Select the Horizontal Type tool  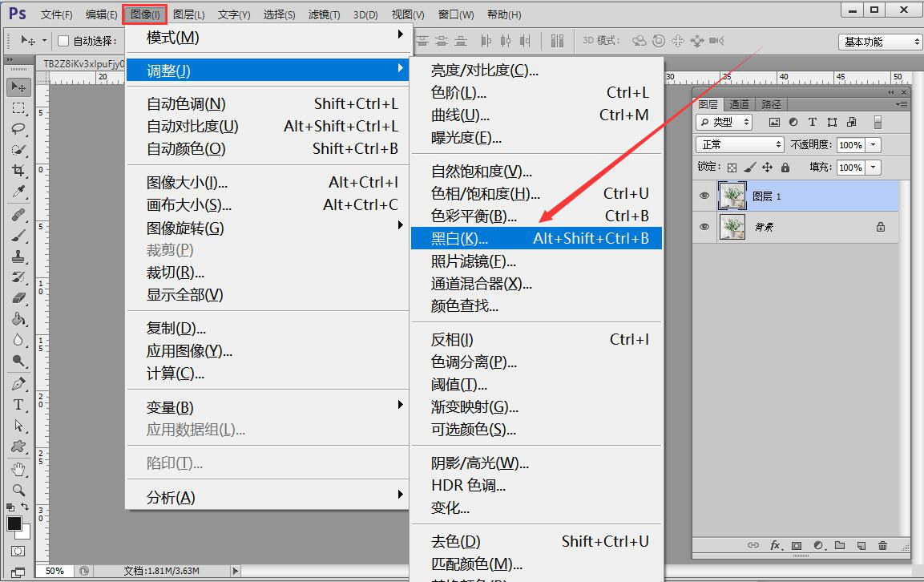19,405
